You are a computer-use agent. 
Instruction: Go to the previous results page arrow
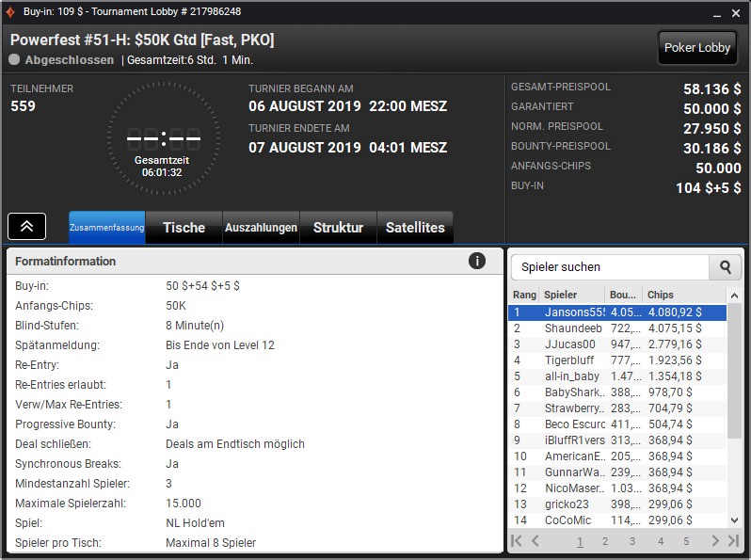tap(535, 541)
